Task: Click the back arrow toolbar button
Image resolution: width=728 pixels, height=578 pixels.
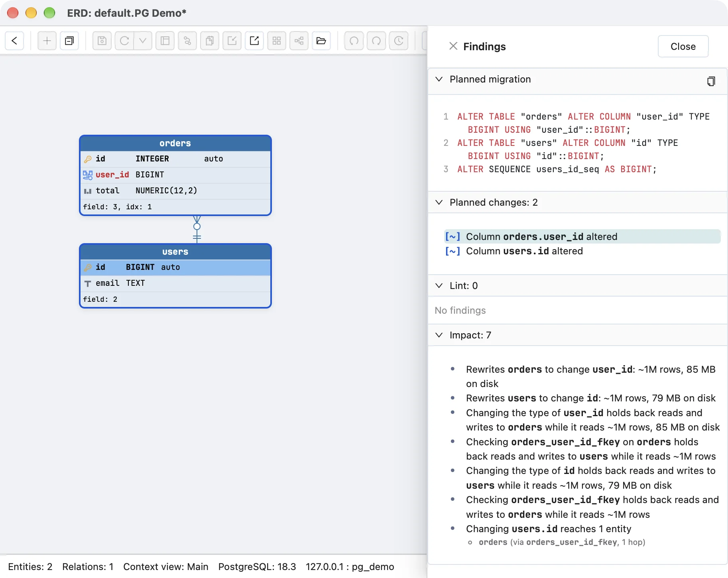Action: (14, 41)
